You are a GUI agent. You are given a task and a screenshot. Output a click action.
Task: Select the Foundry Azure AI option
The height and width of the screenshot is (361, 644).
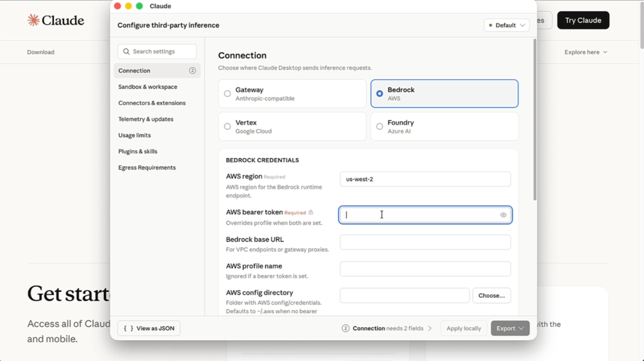coord(444,127)
